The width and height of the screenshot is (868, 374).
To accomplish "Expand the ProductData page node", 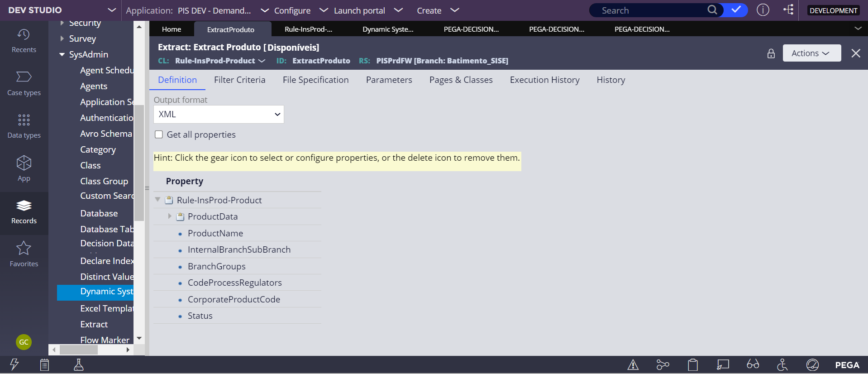I will (x=170, y=216).
